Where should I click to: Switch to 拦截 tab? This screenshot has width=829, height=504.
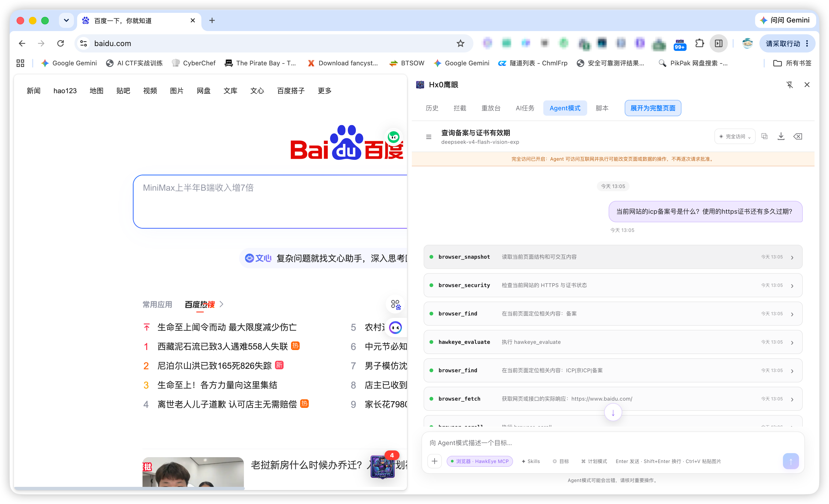click(459, 108)
